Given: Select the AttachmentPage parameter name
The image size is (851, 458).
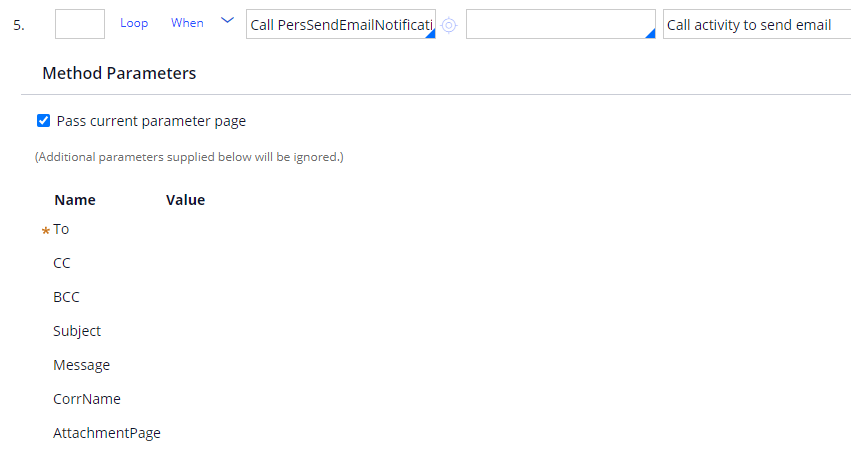Looking at the screenshot, I should [x=107, y=433].
